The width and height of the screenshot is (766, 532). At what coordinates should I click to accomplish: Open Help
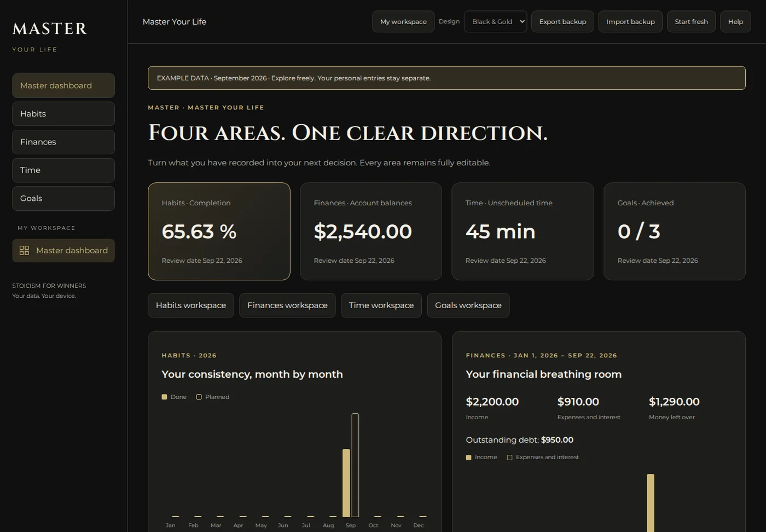(735, 22)
